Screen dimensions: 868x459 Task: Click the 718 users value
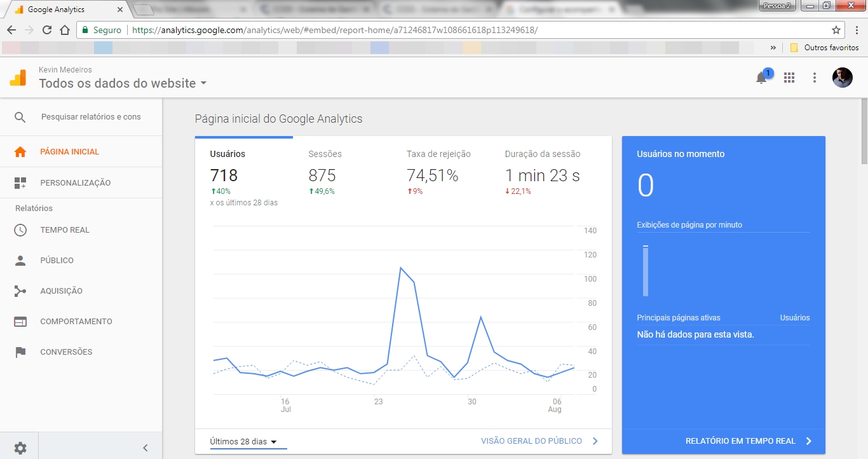224,175
